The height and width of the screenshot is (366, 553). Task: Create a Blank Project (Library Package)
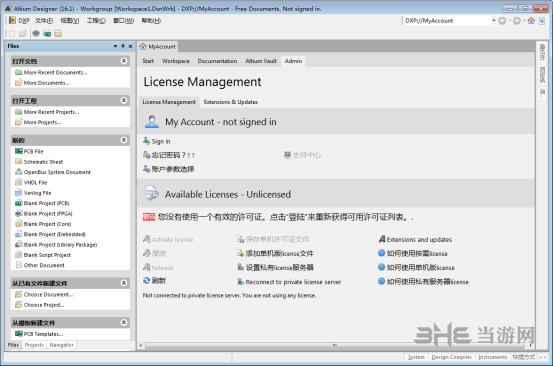coord(60,245)
